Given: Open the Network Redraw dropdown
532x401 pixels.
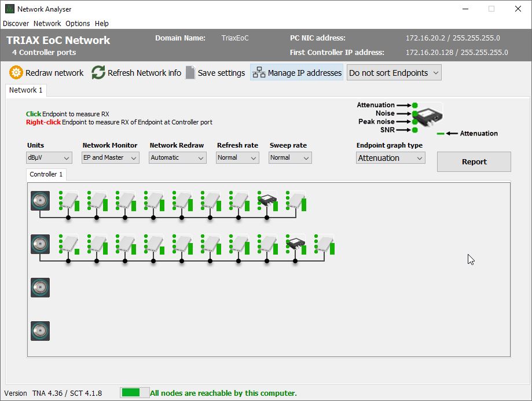Looking at the screenshot, I should tap(178, 158).
